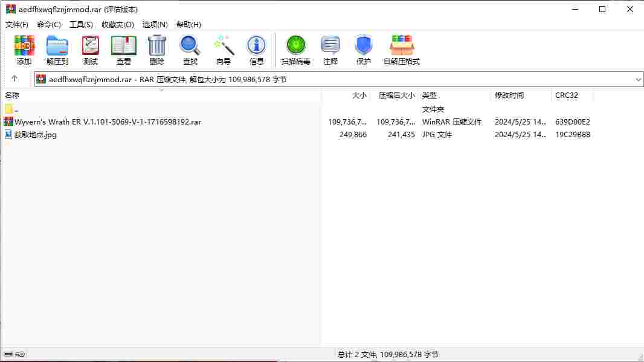Run the 测试 (Test) archive tool

pyautogui.click(x=91, y=50)
